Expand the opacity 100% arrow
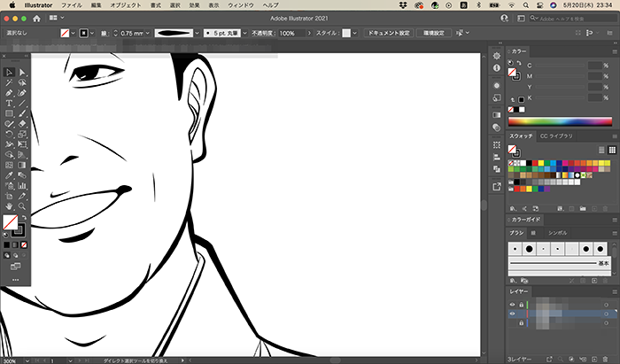The width and height of the screenshot is (620, 364). (309, 33)
